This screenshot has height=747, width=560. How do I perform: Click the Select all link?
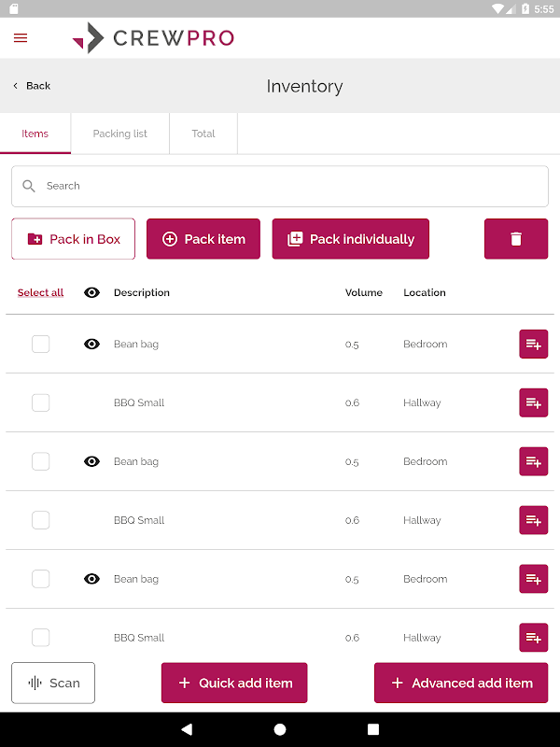click(41, 293)
